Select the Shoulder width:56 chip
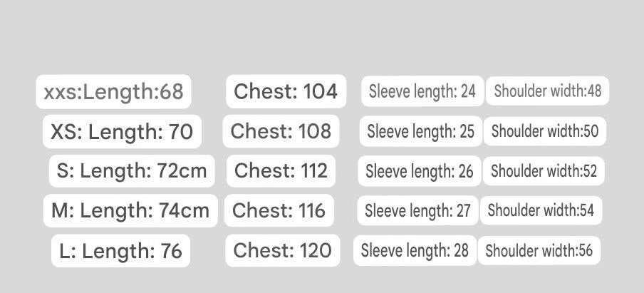The image size is (644, 293). coord(539,251)
